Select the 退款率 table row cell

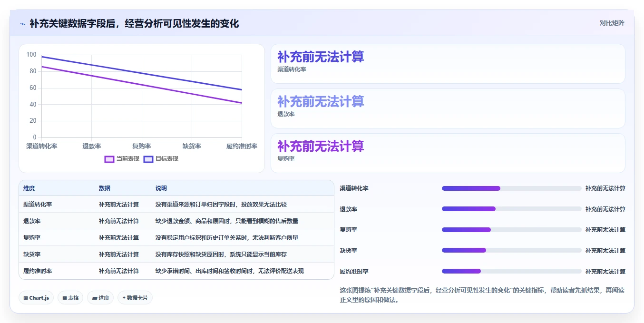(32, 221)
